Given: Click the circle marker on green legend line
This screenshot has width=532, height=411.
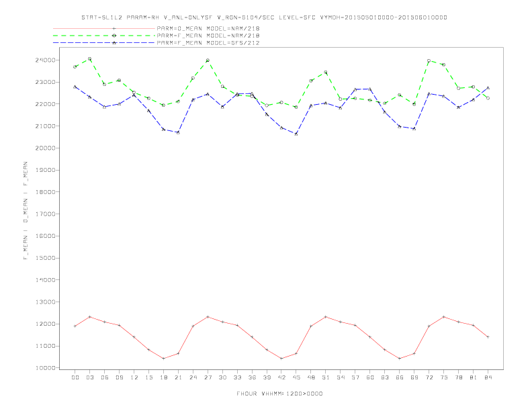Looking at the screenshot, I should pos(114,36).
